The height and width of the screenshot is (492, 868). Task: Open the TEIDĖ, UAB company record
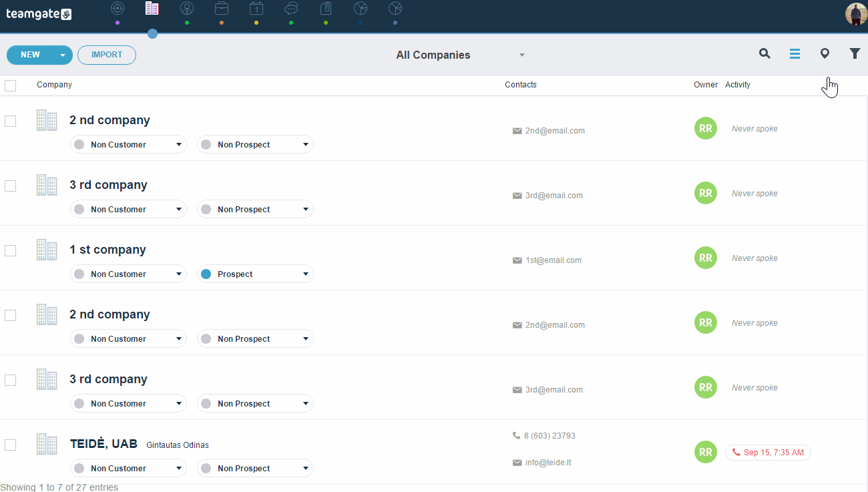coord(103,444)
